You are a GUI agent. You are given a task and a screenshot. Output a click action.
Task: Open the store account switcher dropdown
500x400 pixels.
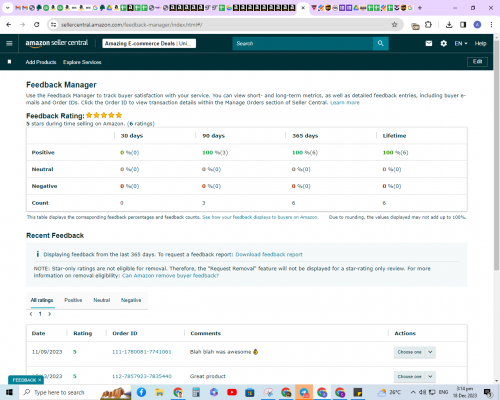[x=149, y=43]
